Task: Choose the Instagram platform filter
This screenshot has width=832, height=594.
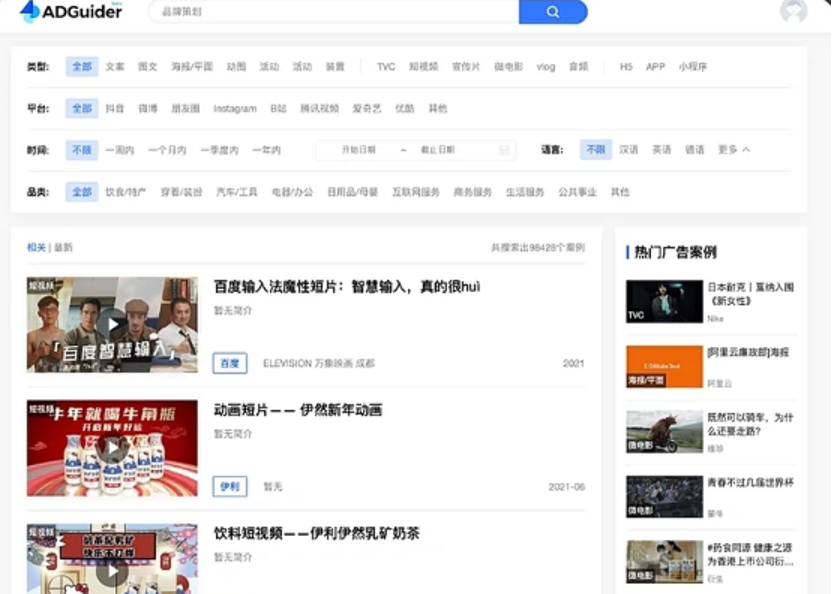Action: (235, 108)
